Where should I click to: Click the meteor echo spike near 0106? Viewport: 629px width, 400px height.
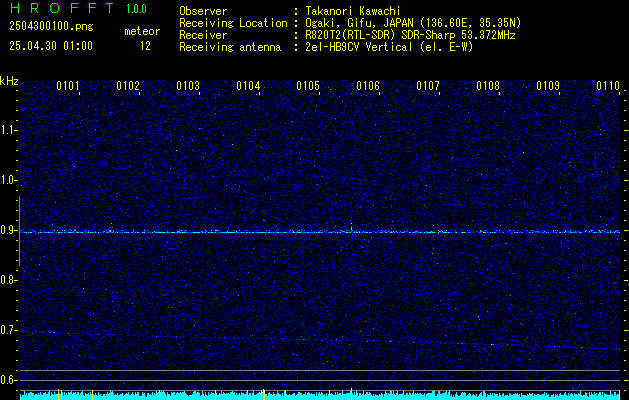pos(351,228)
